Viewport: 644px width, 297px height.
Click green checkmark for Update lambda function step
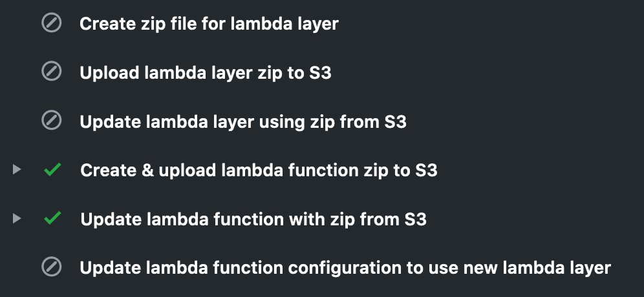(x=52, y=219)
